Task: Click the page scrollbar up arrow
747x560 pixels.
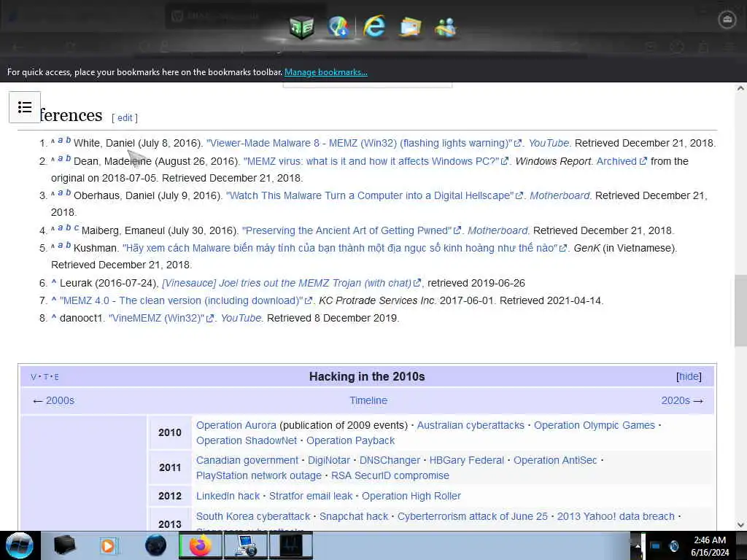Action: pos(740,88)
